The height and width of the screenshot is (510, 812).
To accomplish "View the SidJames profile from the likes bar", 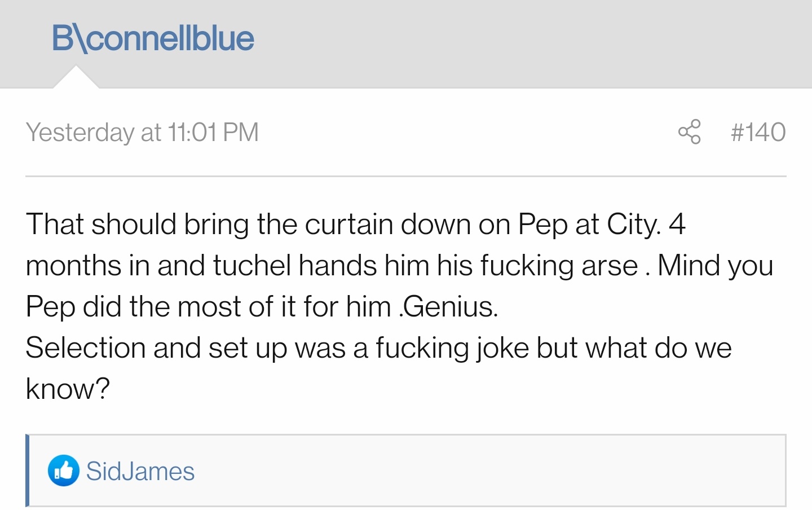I will [140, 471].
